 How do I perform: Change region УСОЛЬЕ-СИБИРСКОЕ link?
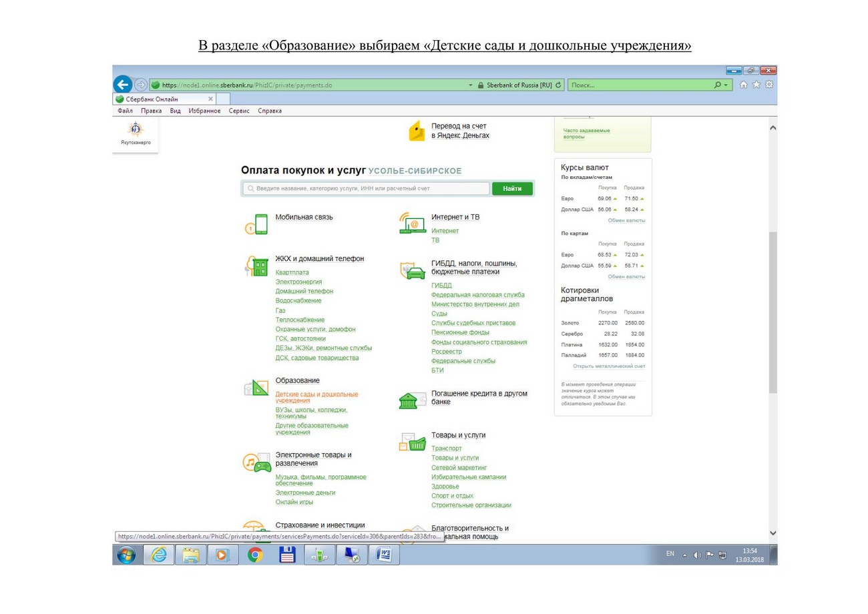click(x=415, y=172)
